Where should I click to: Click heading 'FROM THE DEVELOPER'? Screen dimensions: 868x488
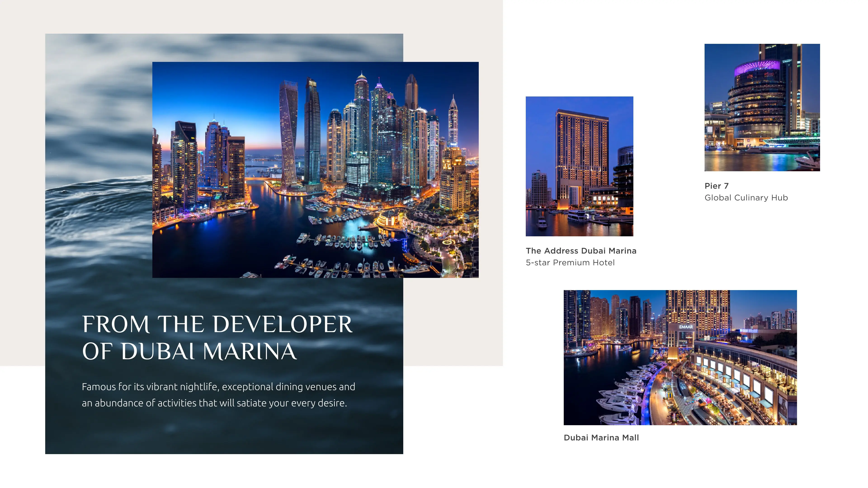(x=217, y=324)
